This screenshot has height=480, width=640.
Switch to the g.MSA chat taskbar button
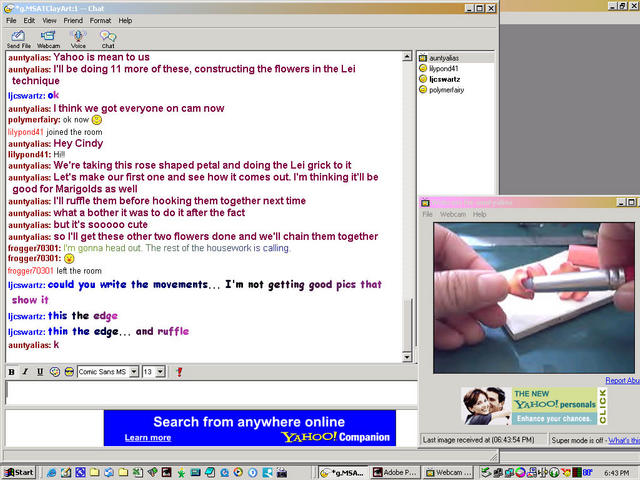pos(343,473)
